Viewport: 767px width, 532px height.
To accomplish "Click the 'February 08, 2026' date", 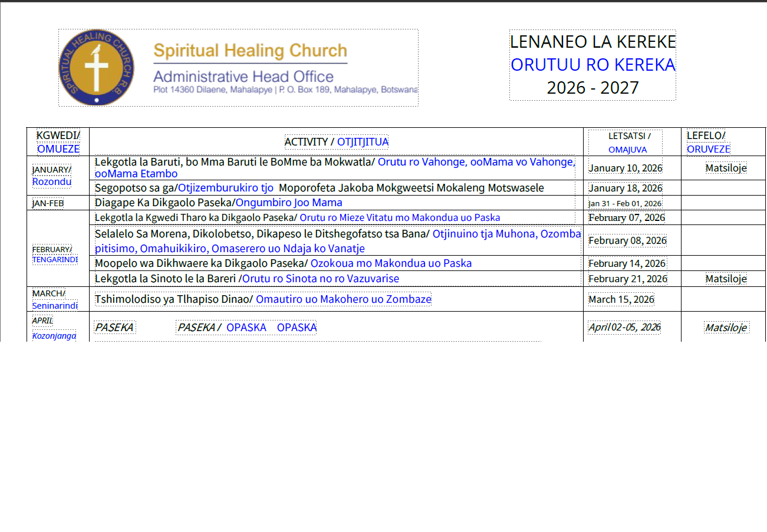I will pos(627,240).
